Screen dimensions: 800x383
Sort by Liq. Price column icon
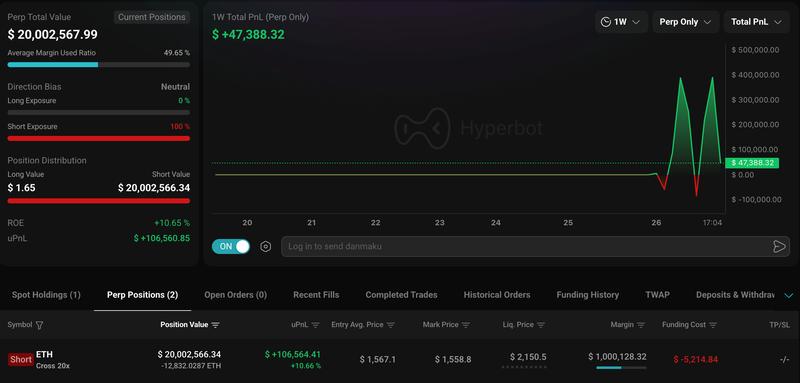coord(541,325)
